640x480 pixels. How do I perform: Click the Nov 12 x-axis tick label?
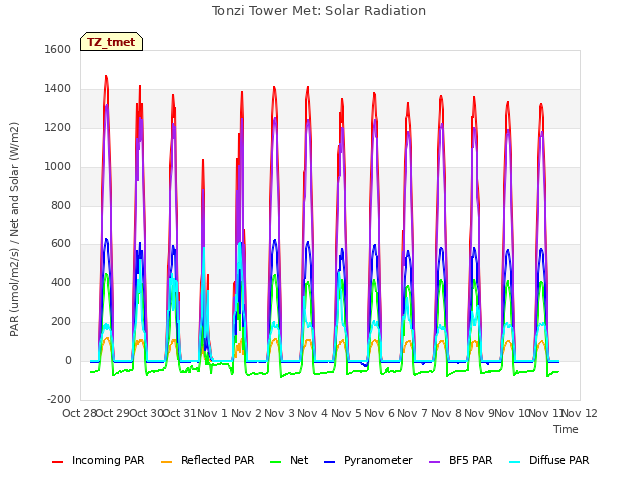click(x=580, y=413)
